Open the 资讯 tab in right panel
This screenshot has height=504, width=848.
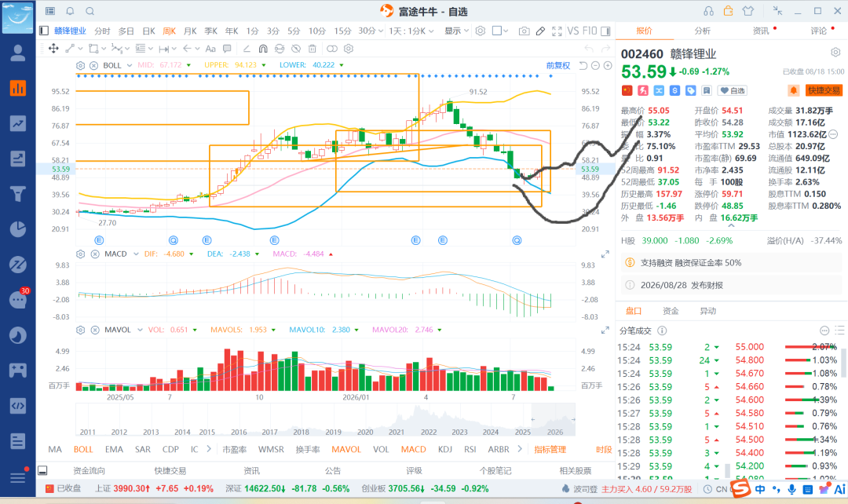[761, 31]
